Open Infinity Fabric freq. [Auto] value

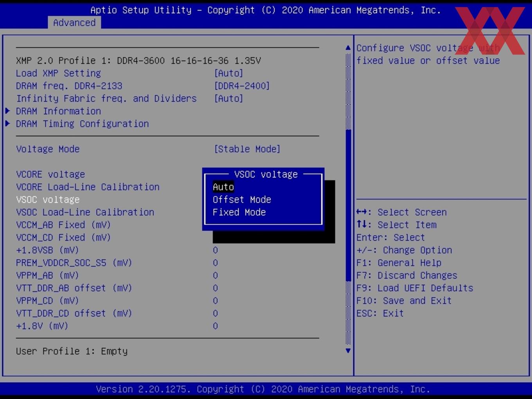pos(228,98)
